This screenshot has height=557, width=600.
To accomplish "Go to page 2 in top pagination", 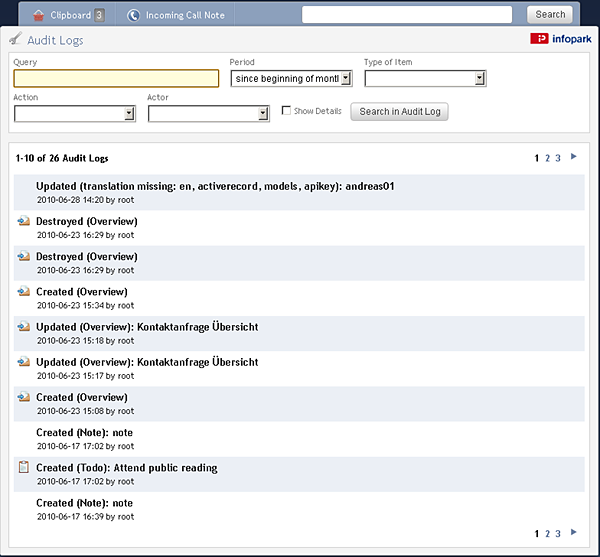I will tap(548, 158).
